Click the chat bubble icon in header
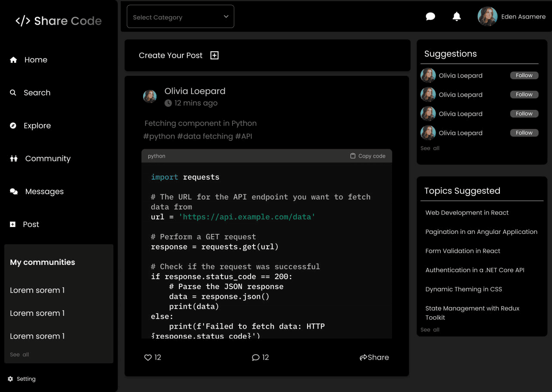 point(430,17)
